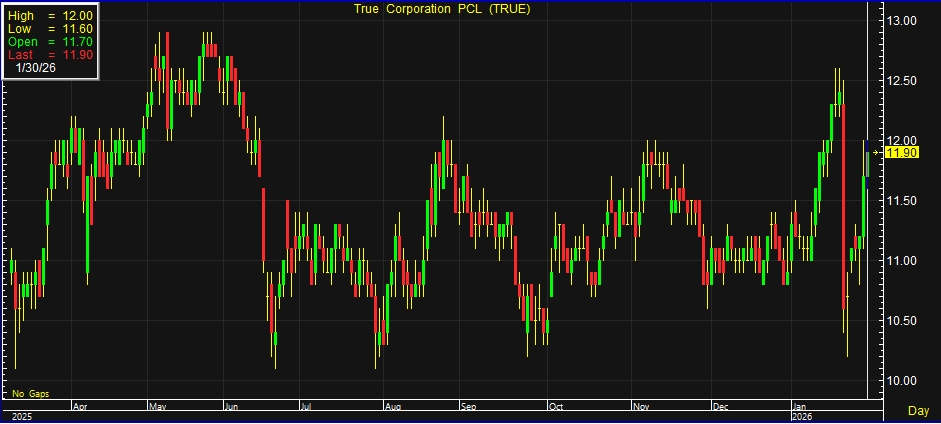
Task: Click the No Gaps label
Action: click(30, 395)
